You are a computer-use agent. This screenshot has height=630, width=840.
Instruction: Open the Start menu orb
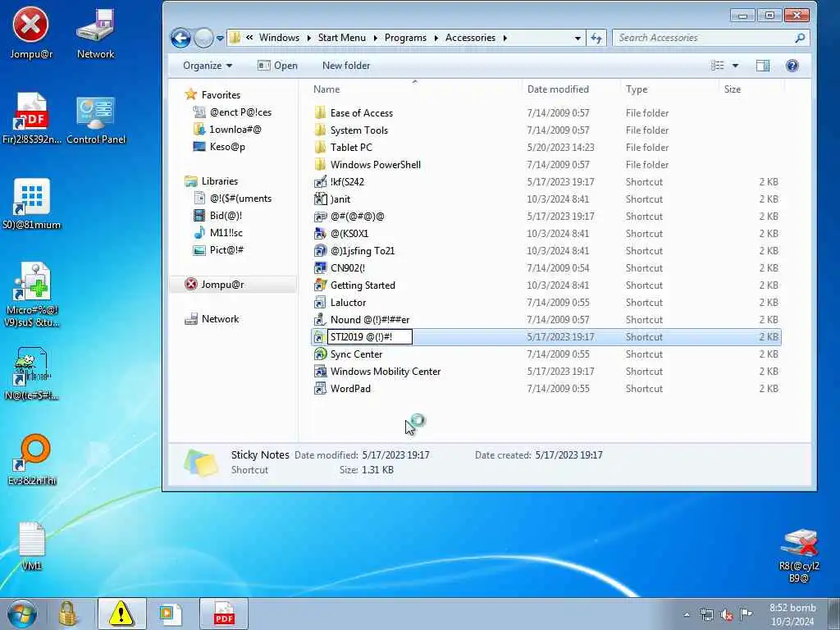click(22, 614)
